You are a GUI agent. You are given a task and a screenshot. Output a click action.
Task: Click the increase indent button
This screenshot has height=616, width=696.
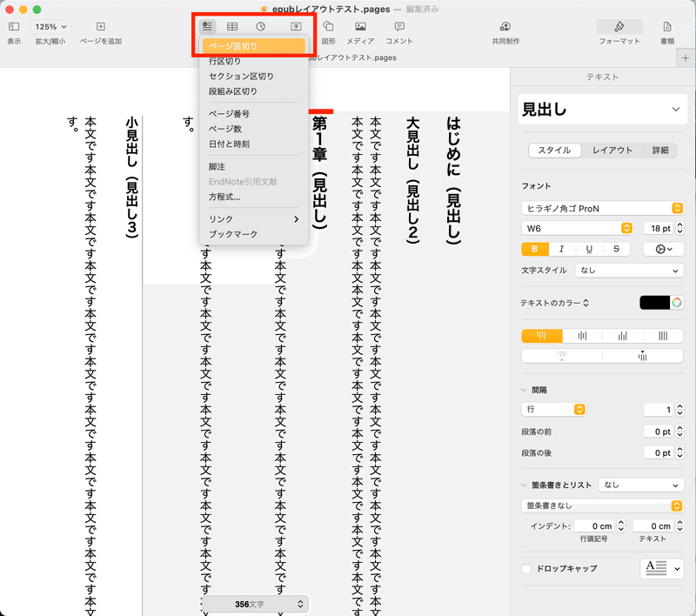pyautogui.click(x=643, y=356)
